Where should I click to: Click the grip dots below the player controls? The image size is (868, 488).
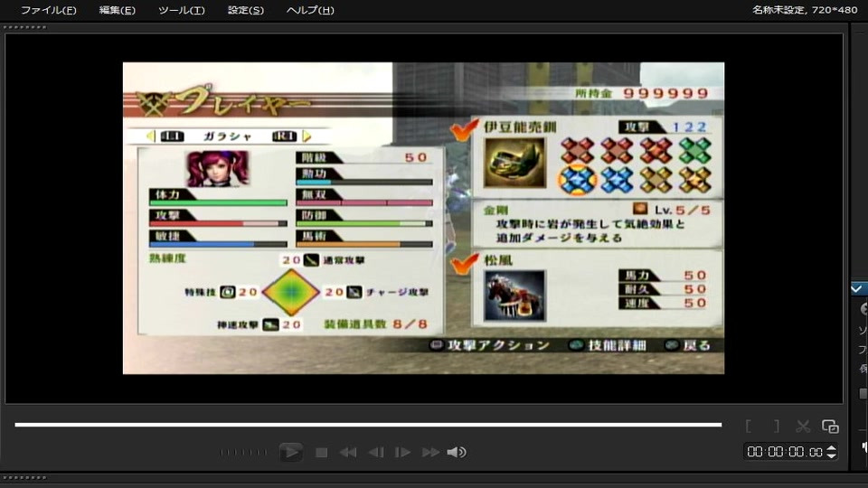pos(25,477)
